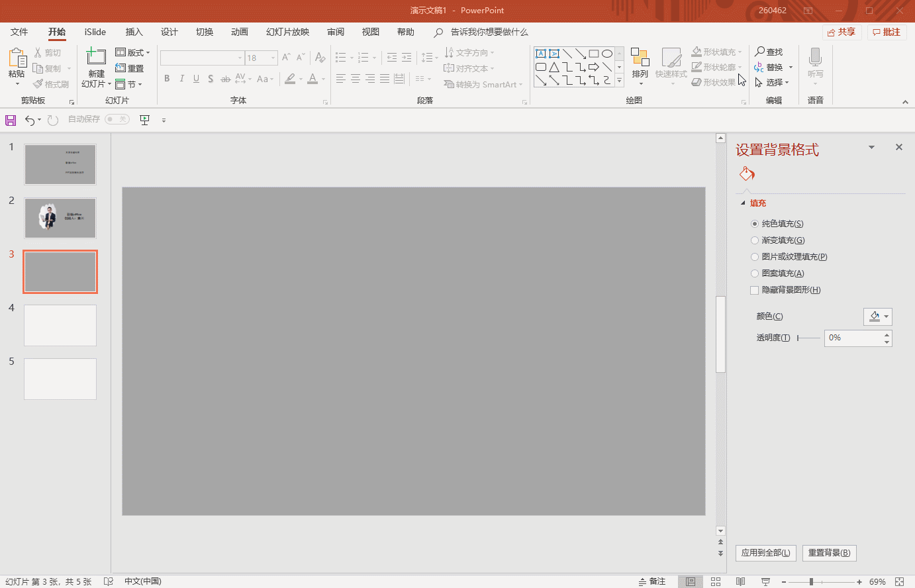Check hide background graphics (隐藏背景图形)
Screen dimensions: 915x588
click(x=755, y=290)
